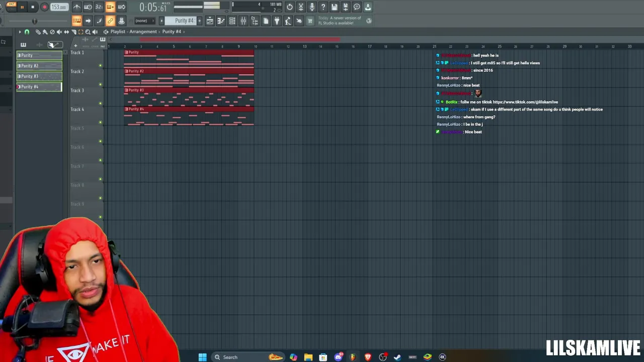Pause playback with the transport pause button

(x=22, y=7)
